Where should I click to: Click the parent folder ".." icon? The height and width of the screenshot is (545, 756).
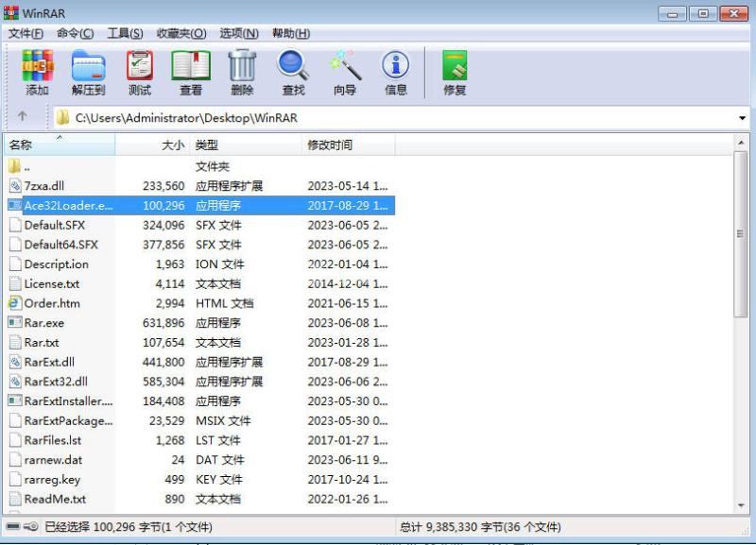click(15, 167)
